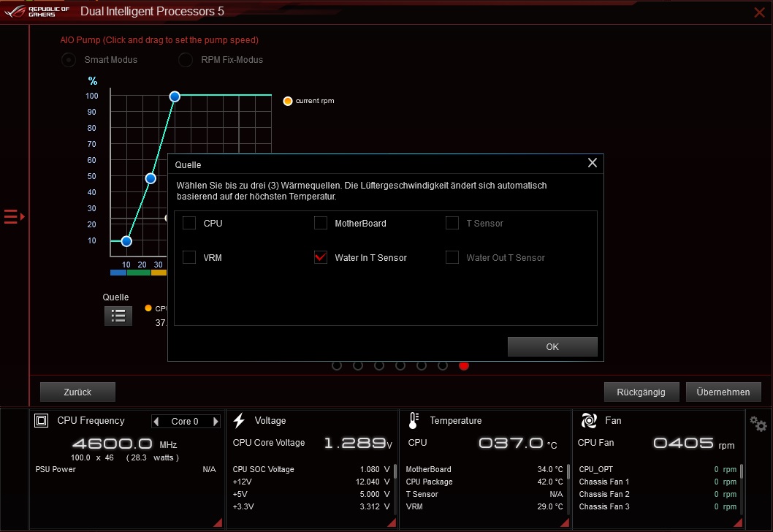Click the T Sensor N/A temperature row
The width and height of the screenshot is (773, 532).
(x=484, y=494)
